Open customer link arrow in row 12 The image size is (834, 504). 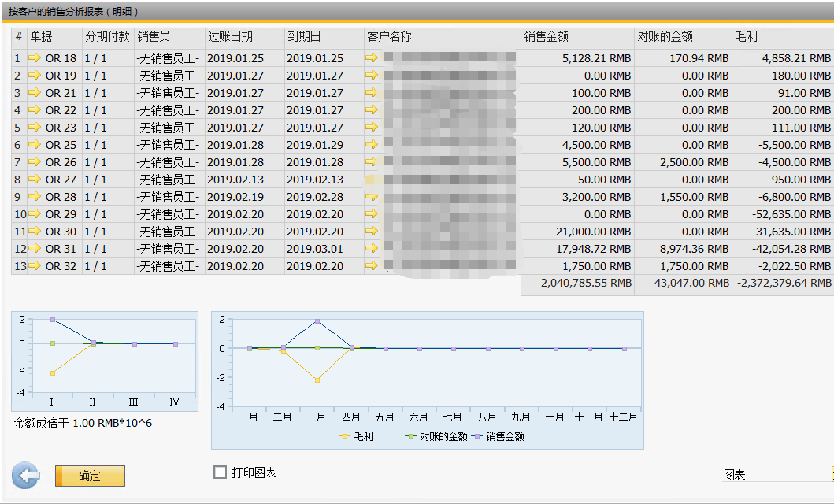(x=372, y=248)
